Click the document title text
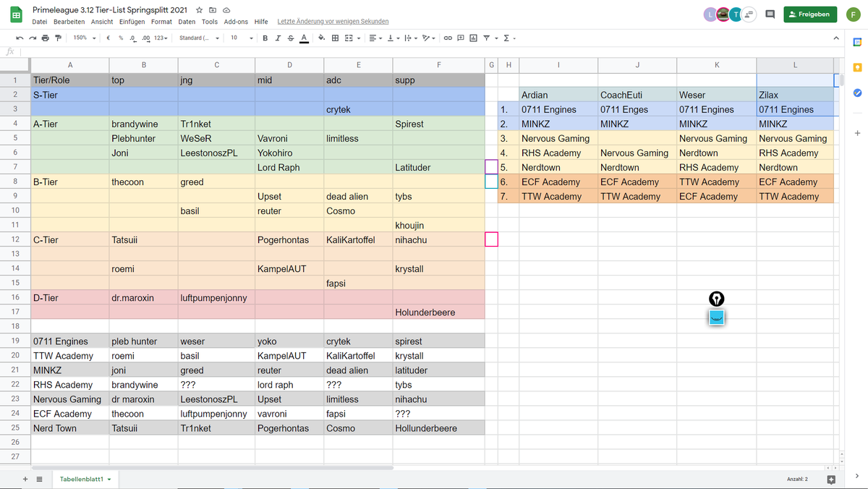 coord(110,10)
